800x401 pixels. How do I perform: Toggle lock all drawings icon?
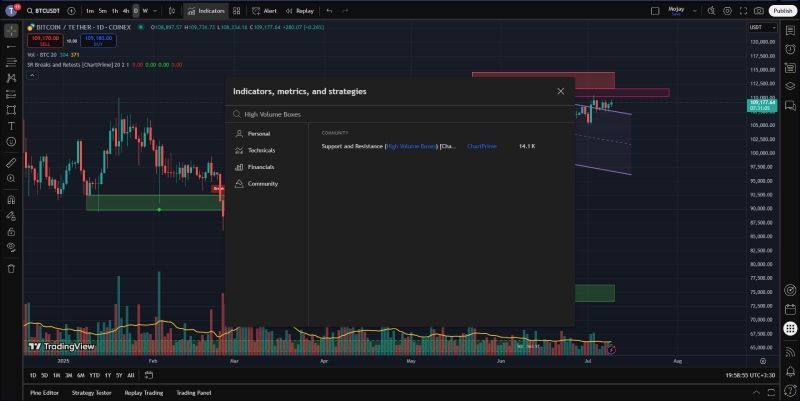[x=11, y=232]
